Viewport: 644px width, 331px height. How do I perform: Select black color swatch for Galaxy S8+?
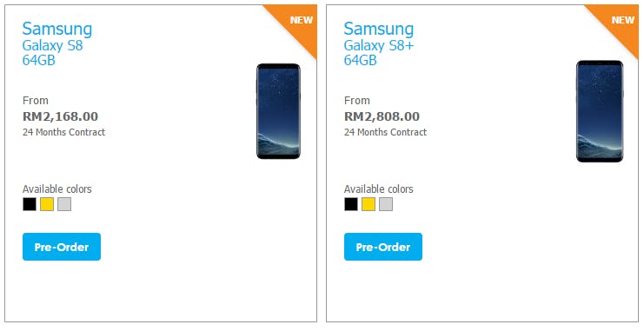(x=351, y=204)
